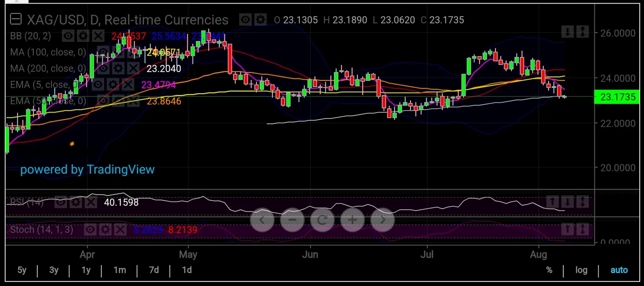
Task: Click the Aug label on time axis
Action: tap(538, 254)
